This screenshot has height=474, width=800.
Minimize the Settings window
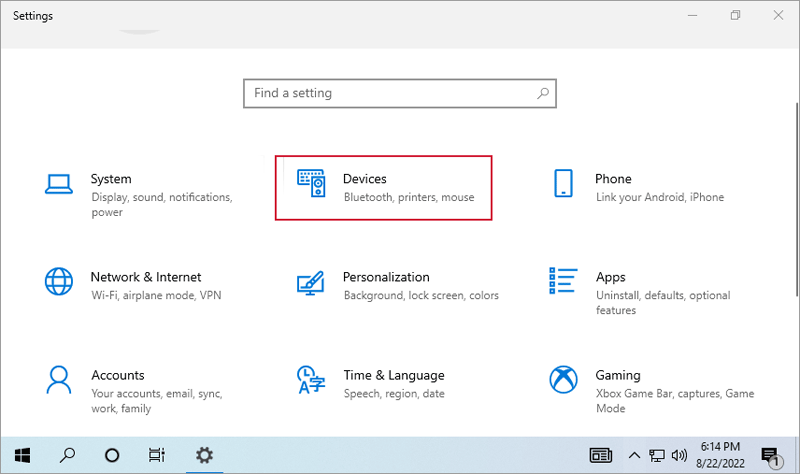692,15
